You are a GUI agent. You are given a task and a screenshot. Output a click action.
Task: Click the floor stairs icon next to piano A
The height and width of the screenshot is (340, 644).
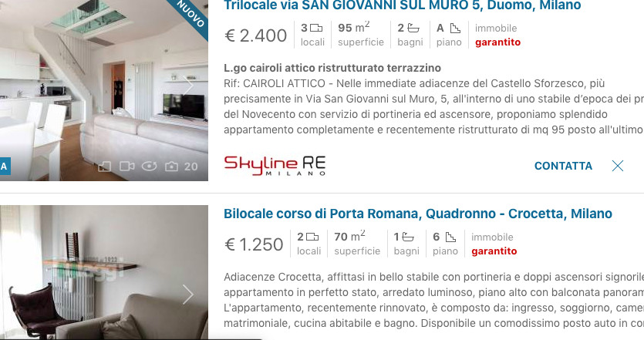tap(455, 29)
